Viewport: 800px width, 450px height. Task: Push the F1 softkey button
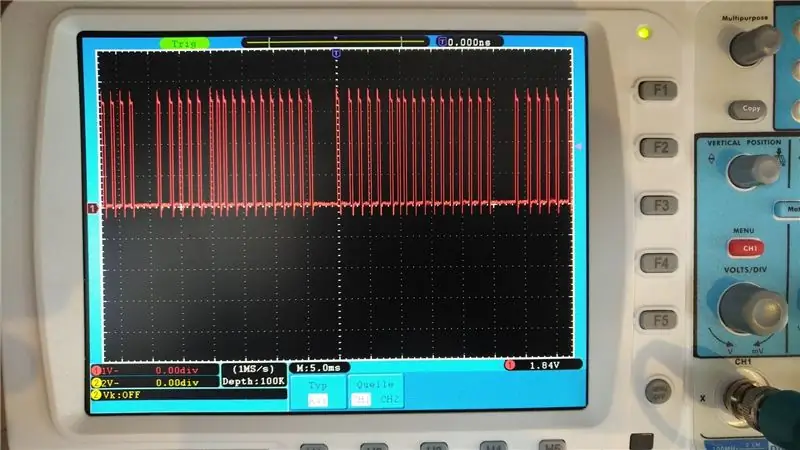point(658,90)
